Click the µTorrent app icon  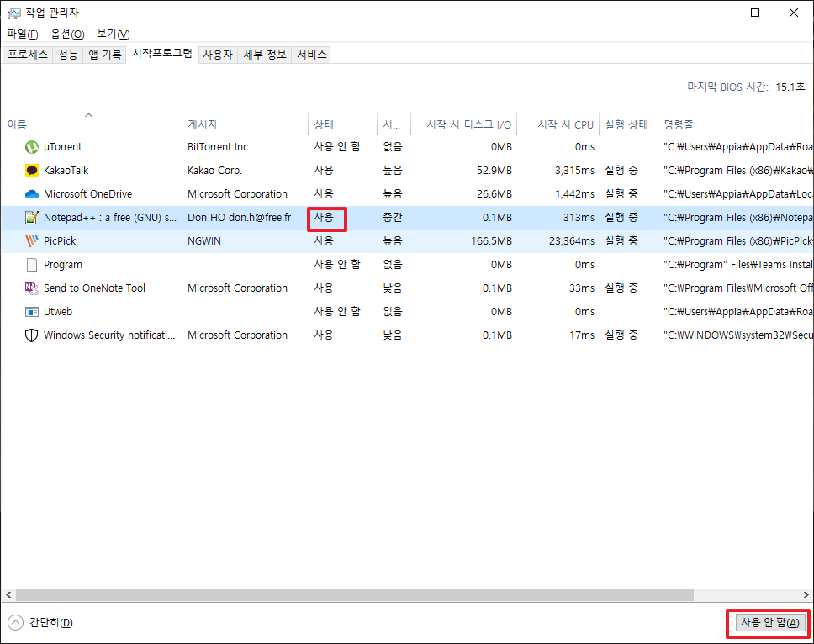[32, 147]
